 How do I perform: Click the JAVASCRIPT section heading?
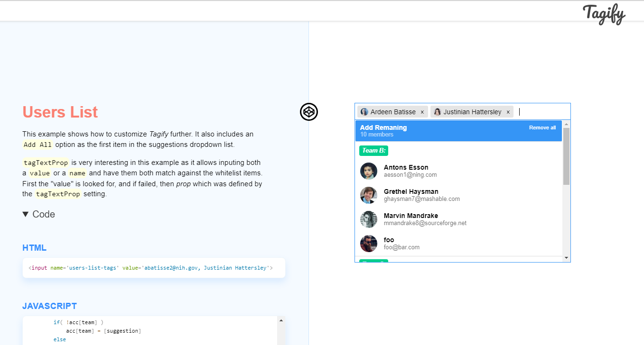click(x=50, y=306)
